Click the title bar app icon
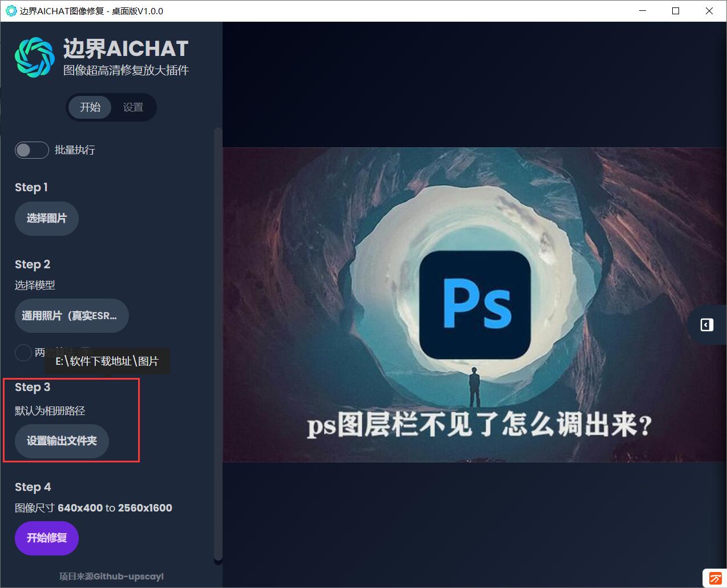727x588 pixels. click(x=11, y=11)
